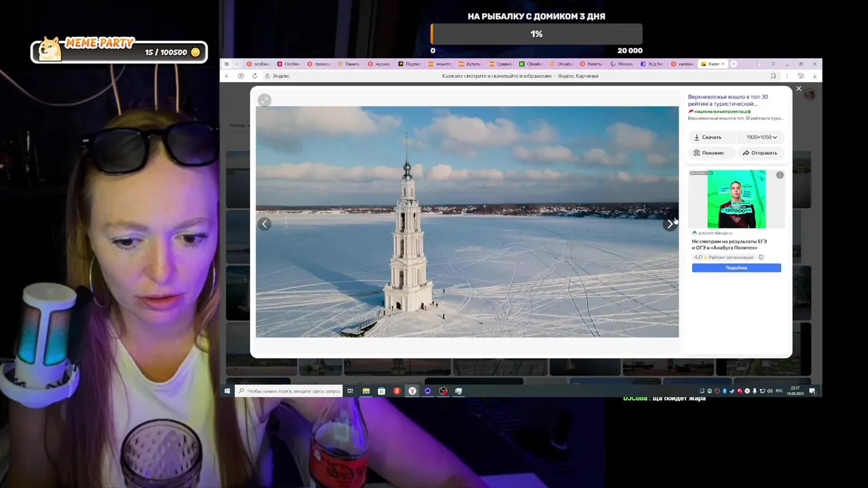
Task: Click the Отправить share button
Action: point(760,152)
